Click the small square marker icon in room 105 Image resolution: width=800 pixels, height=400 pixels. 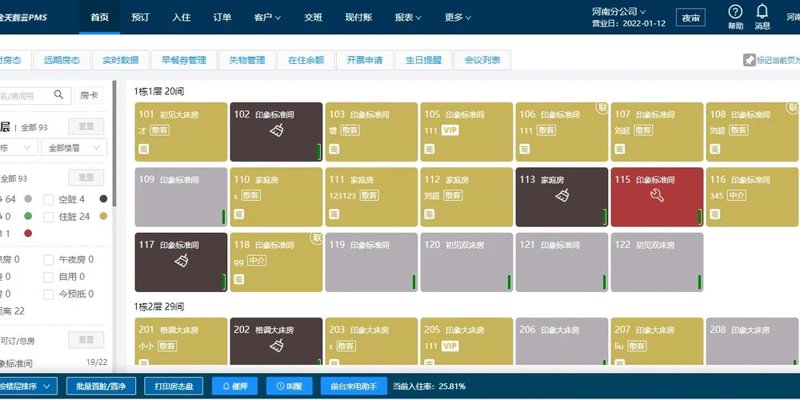click(x=429, y=149)
